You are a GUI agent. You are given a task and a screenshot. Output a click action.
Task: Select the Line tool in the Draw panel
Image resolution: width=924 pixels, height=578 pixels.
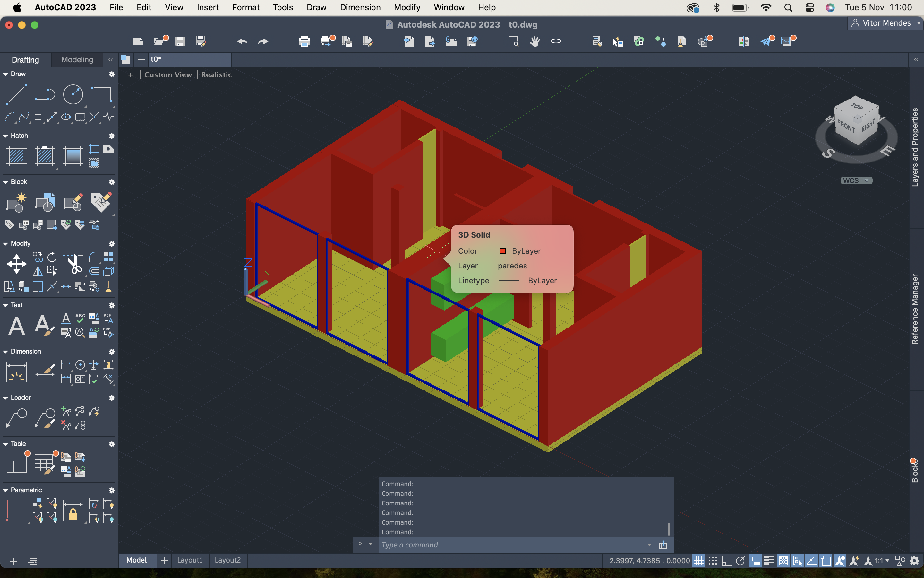[17, 94]
